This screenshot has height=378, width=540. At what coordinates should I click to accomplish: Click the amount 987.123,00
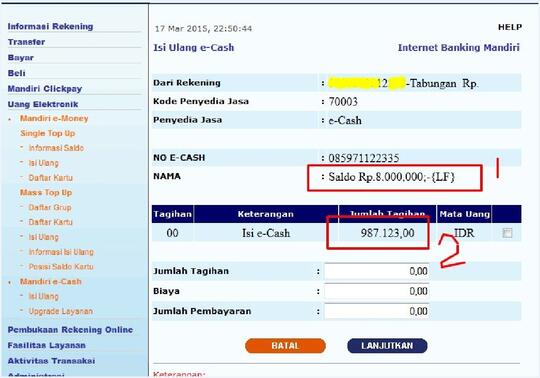[x=387, y=233]
